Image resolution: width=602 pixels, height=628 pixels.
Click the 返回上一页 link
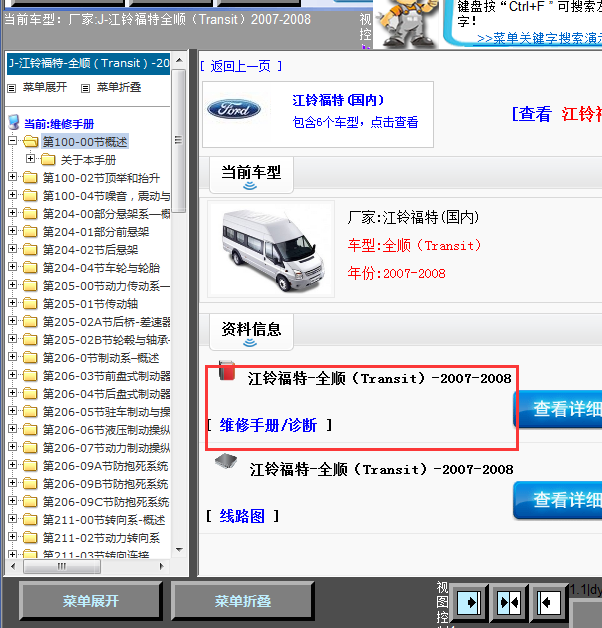pos(241,66)
